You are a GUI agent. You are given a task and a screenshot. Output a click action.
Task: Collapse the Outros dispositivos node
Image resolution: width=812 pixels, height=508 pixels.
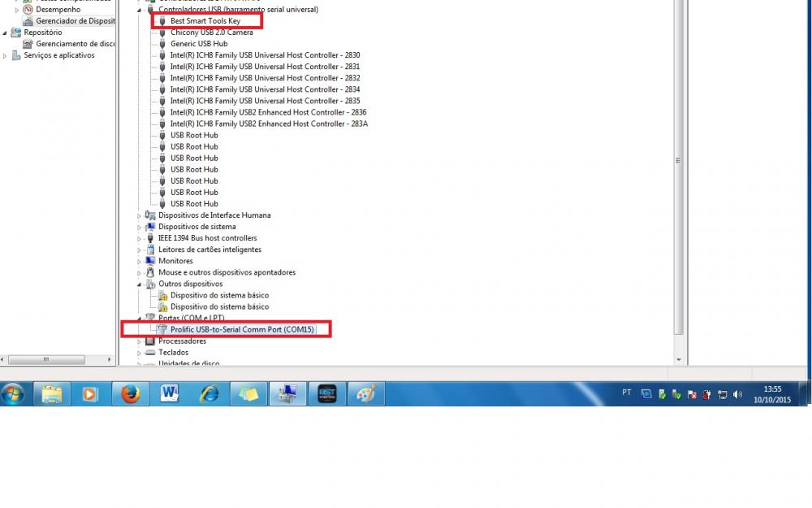[x=139, y=284]
